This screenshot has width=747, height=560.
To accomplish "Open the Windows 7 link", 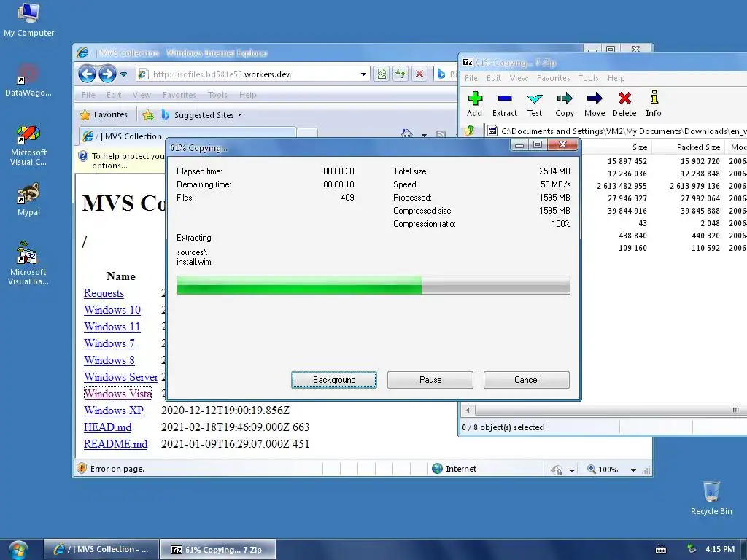I will coord(109,343).
